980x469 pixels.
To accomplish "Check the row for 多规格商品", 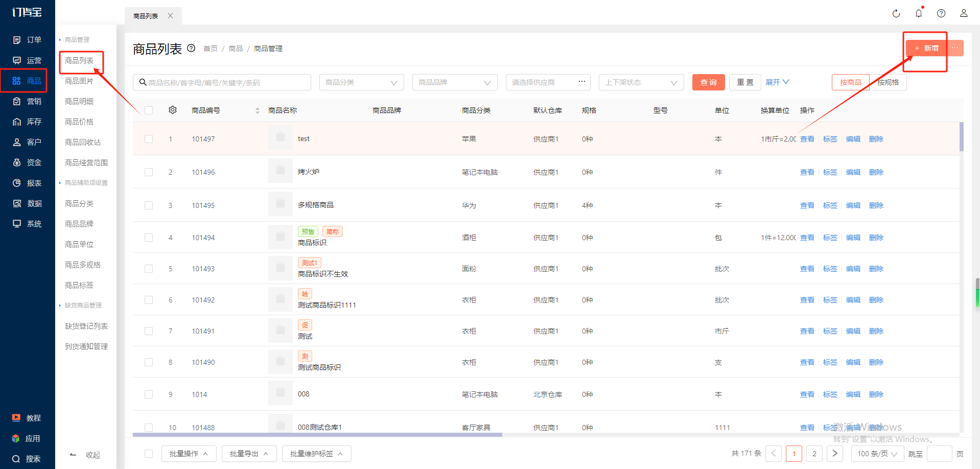I will click(149, 205).
